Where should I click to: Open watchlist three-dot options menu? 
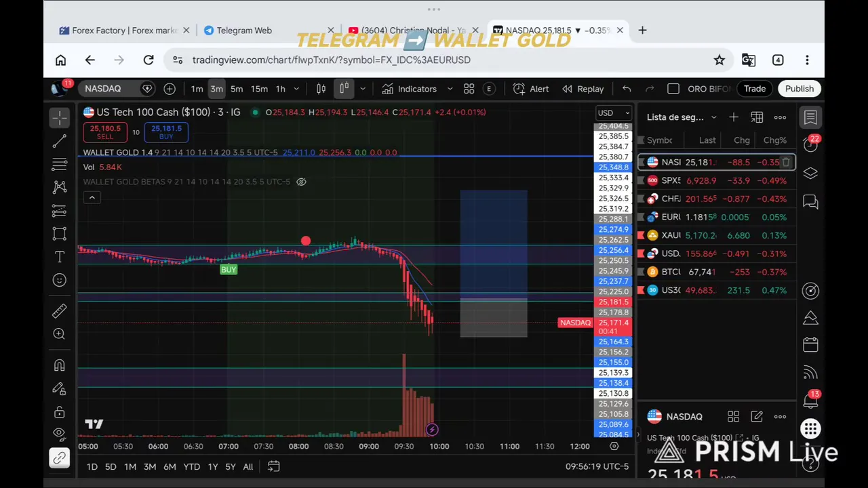(x=780, y=117)
